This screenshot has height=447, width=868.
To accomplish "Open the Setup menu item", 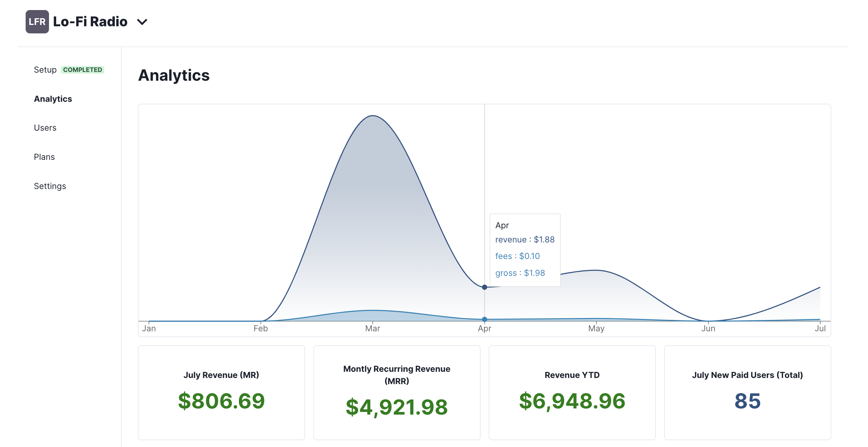I will point(45,70).
